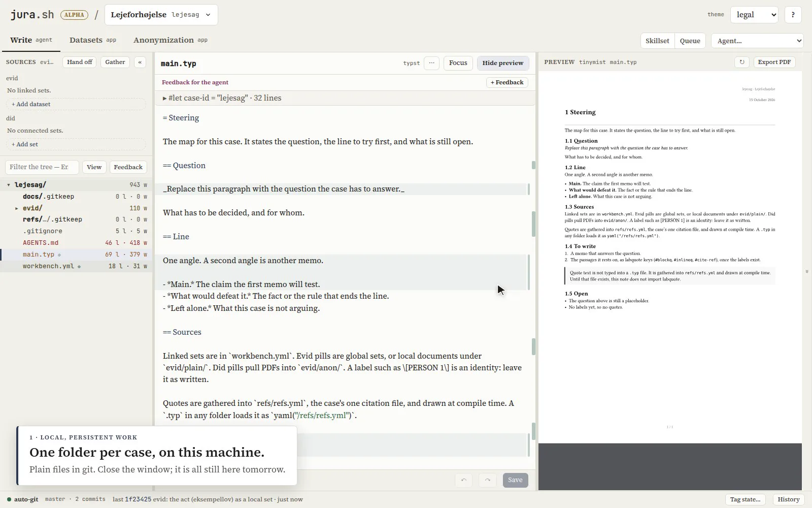Select .gitignore in the file tree
The height and width of the screenshot is (508, 812).
tap(76, 231)
